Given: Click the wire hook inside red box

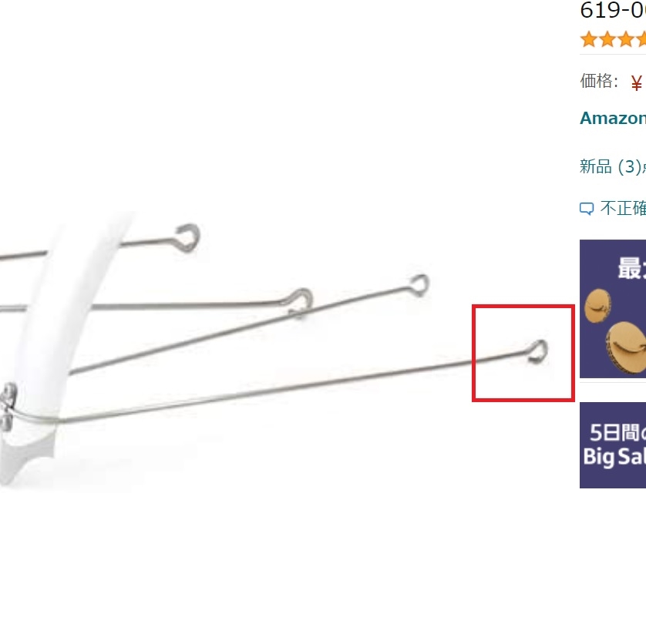Looking at the screenshot, I should click(x=538, y=352).
